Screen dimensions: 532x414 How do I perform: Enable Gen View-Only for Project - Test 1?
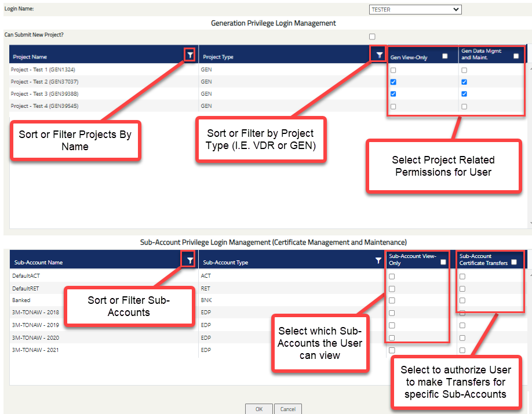tap(393, 70)
